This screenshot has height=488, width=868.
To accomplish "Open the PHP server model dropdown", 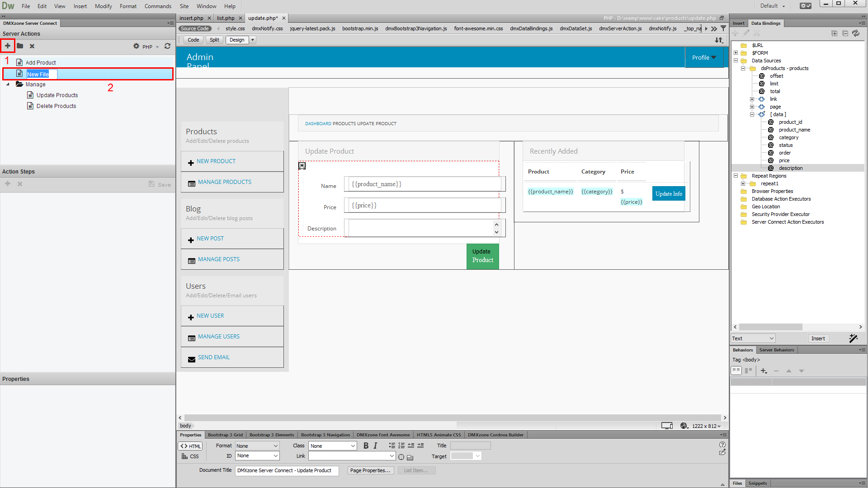I will pos(151,47).
